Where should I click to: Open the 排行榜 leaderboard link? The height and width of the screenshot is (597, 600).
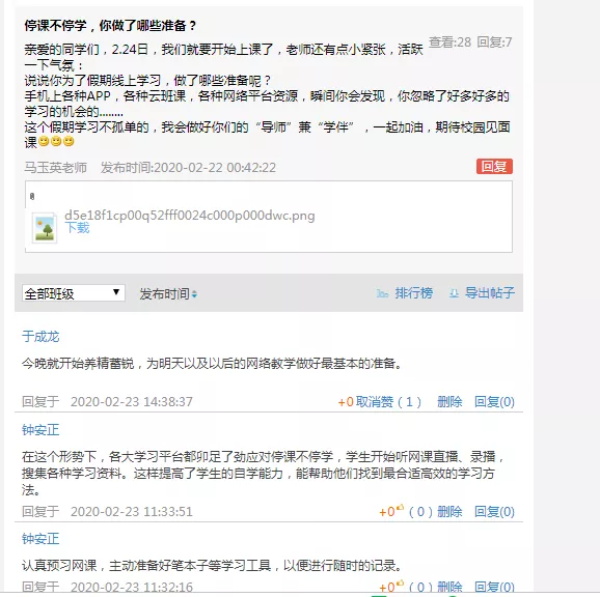point(414,294)
